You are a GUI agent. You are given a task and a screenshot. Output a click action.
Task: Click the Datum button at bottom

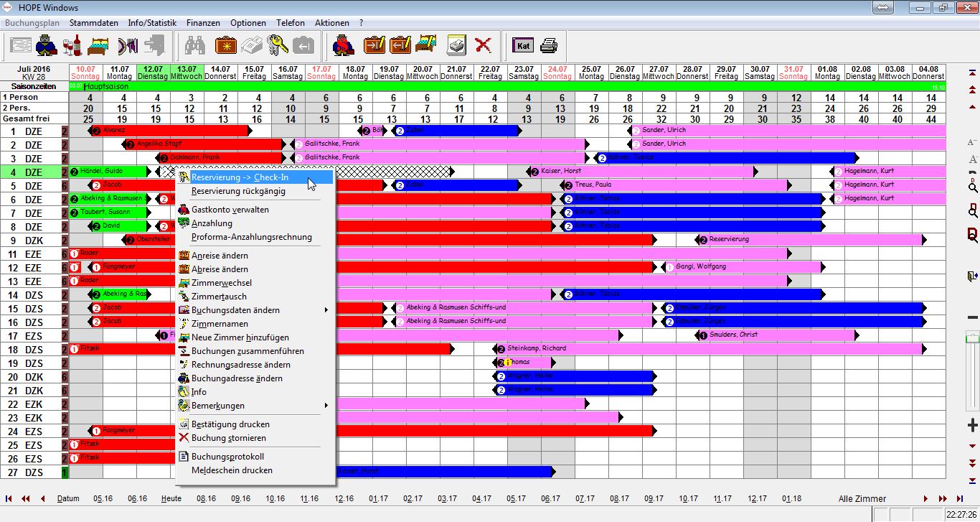coord(68,498)
